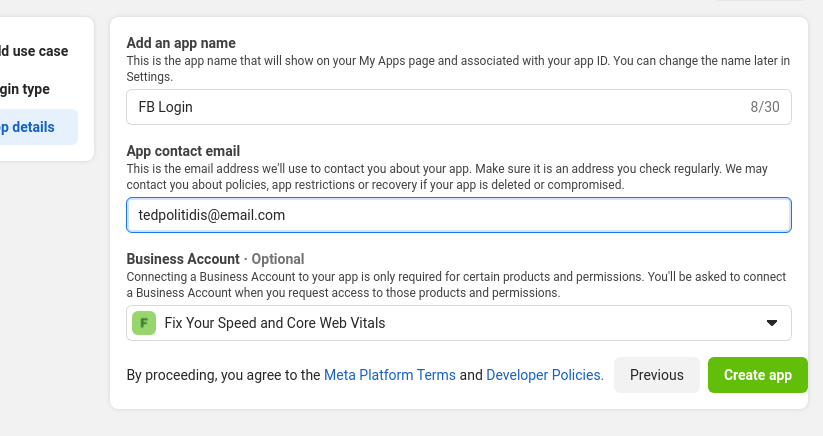Open the Business Account dropdown
Screen dimensions: 823x436
point(459,323)
